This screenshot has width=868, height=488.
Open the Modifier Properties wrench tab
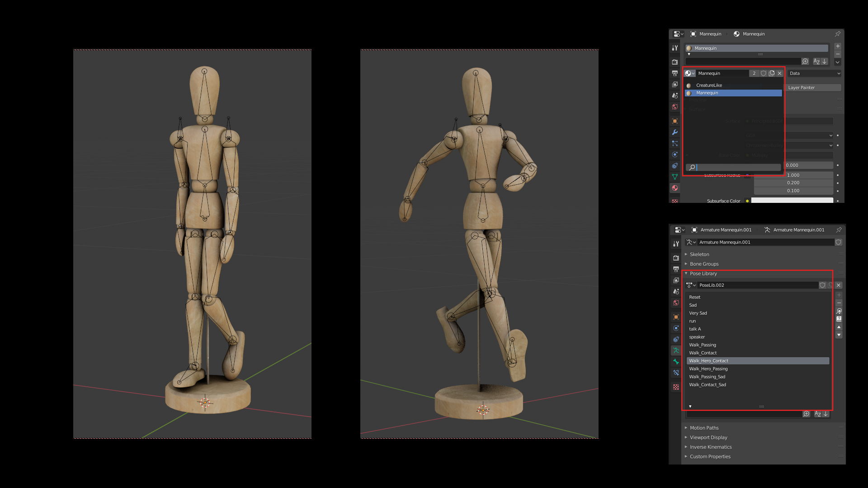pyautogui.click(x=675, y=132)
